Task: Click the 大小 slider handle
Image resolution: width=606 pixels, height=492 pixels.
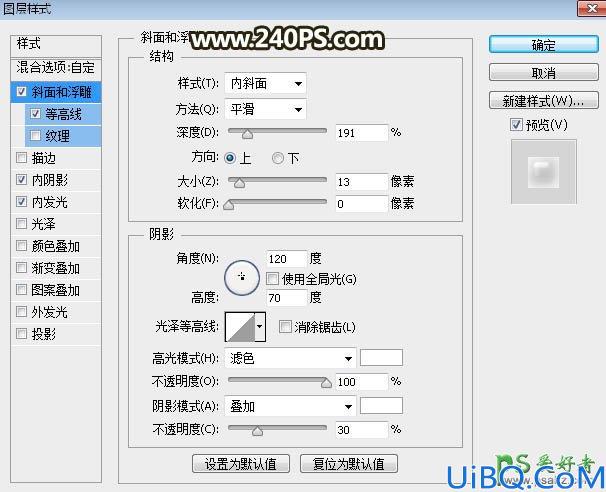Action: (x=239, y=182)
